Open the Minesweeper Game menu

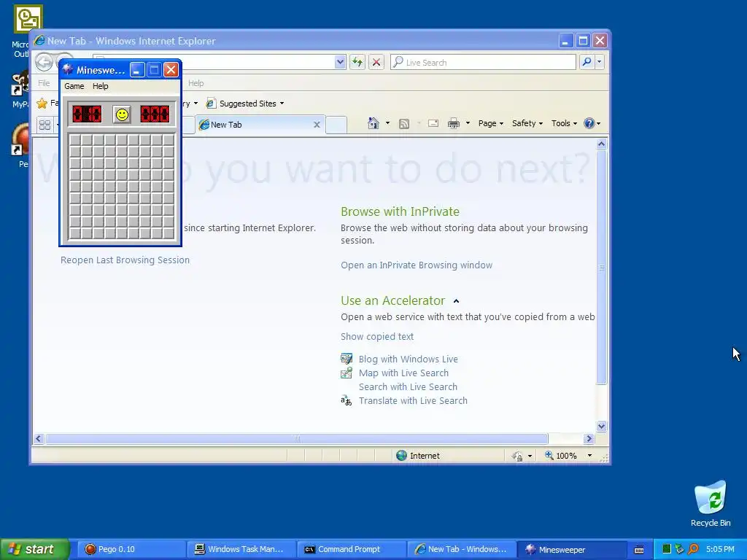(74, 86)
